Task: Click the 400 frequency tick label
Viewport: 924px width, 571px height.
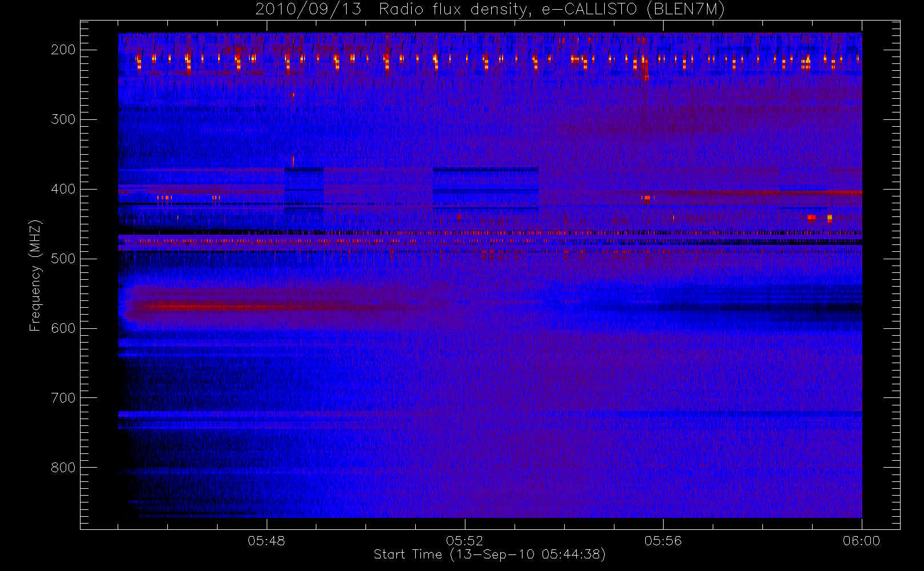Action: click(63, 189)
